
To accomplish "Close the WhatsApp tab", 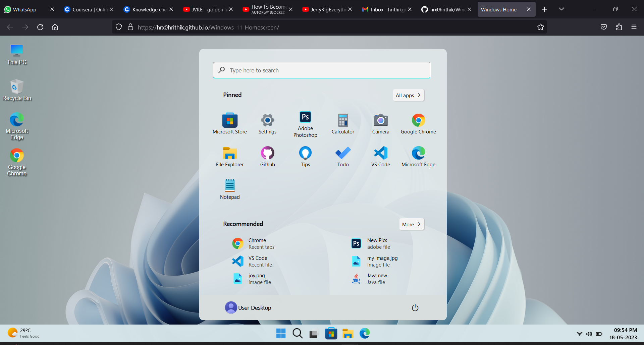I will click(52, 9).
